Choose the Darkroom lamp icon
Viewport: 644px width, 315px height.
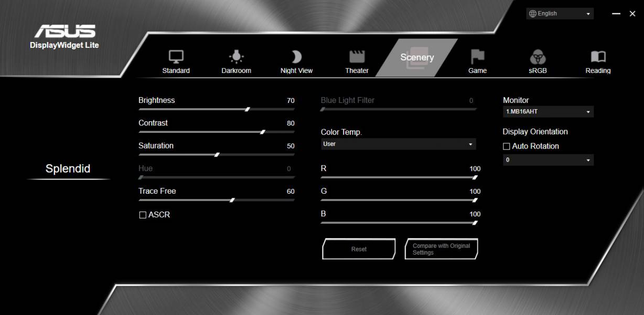click(x=237, y=57)
